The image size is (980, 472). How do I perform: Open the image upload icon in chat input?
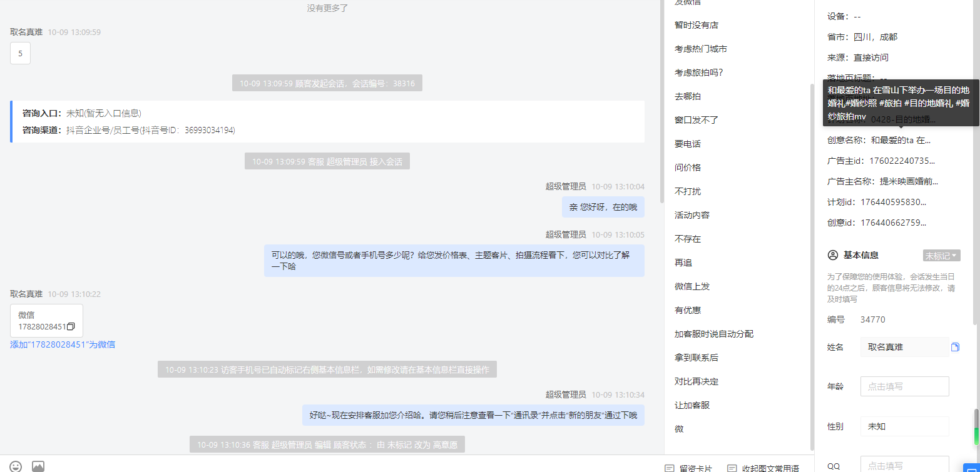(38, 466)
